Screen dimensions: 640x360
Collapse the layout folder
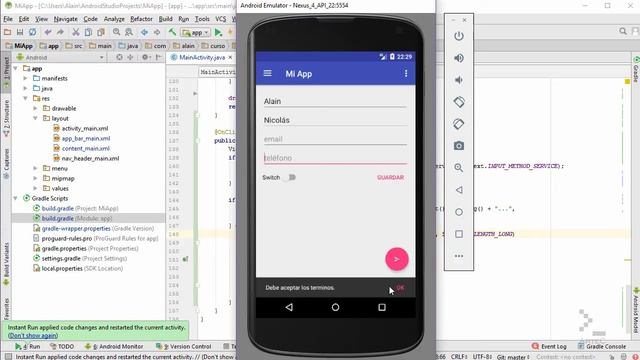[36, 118]
